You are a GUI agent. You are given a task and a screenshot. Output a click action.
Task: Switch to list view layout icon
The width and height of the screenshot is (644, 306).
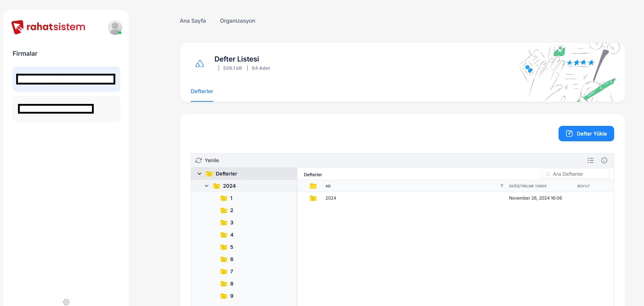pos(590,160)
